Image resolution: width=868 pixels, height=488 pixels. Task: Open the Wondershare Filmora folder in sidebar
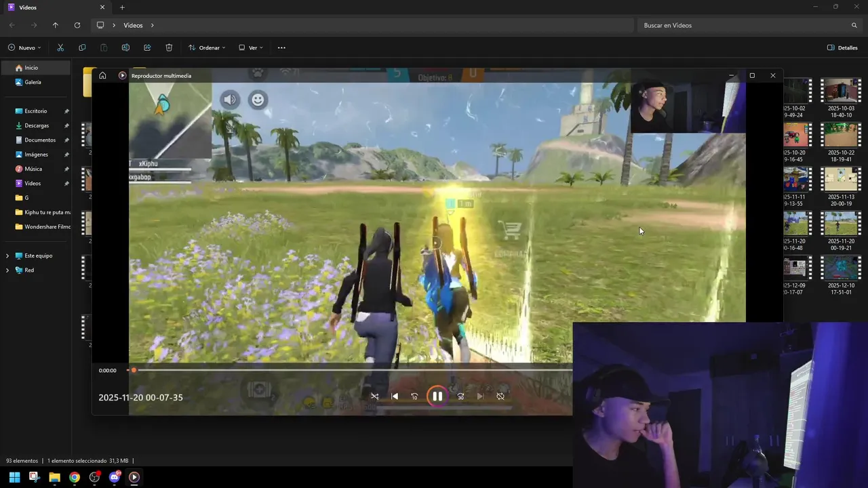point(35,226)
